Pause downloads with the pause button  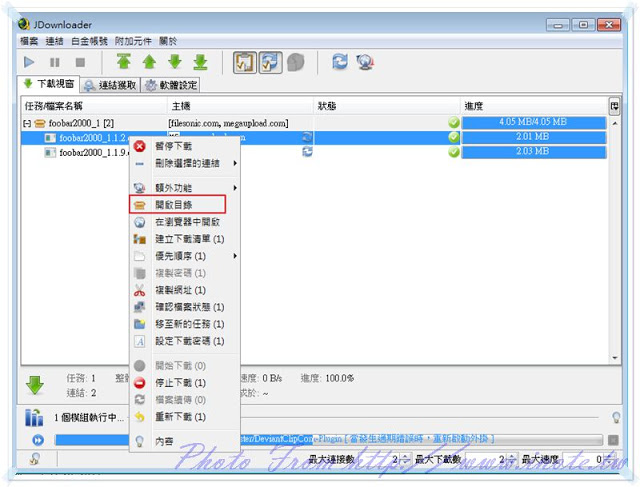tap(54, 62)
